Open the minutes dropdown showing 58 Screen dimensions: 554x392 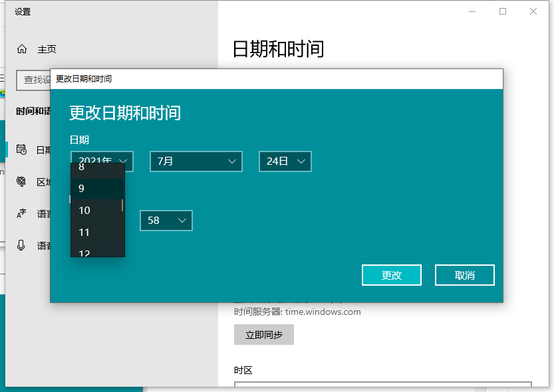click(166, 221)
